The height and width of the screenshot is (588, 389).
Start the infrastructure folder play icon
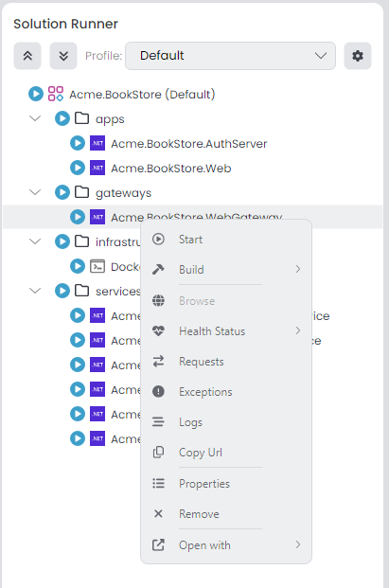pos(62,241)
